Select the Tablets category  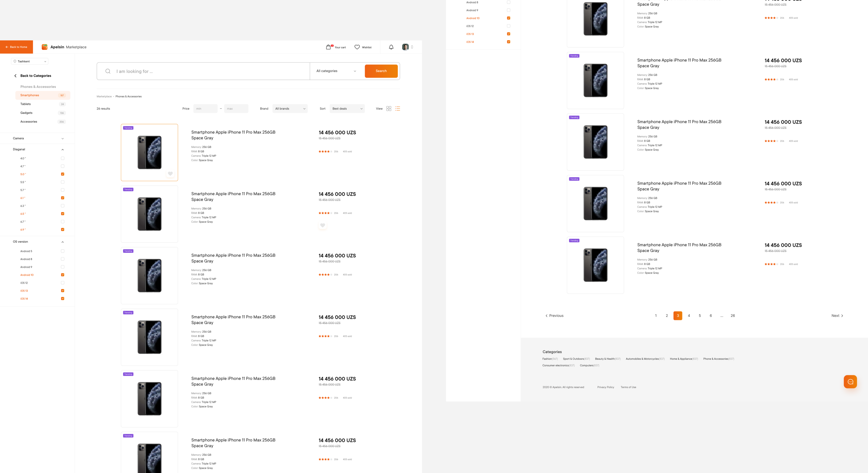pyautogui.click(x=43, y=104)
